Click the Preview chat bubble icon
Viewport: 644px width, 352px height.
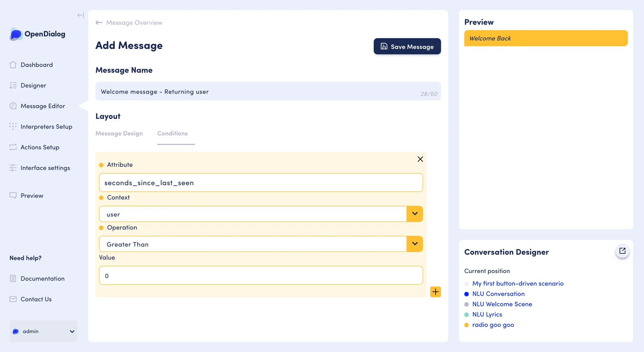tap(13, 195)
